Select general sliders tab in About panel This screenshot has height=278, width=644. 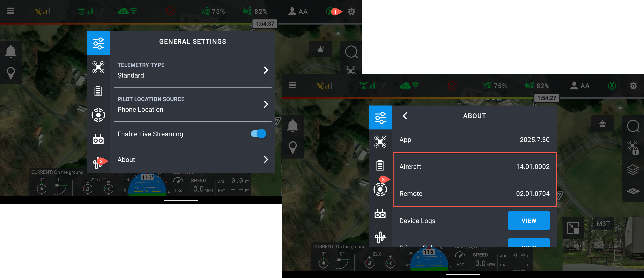[x=380, y=117]
